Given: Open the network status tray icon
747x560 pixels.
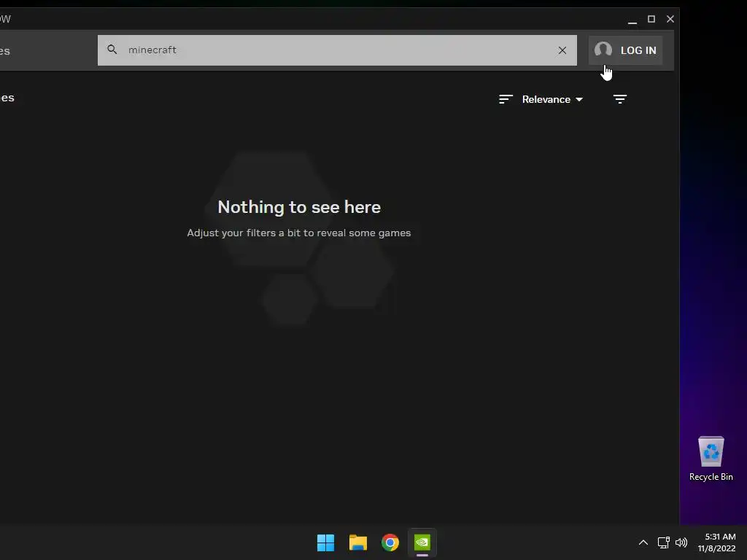Looking at the screenshot, I should (663, 542).
